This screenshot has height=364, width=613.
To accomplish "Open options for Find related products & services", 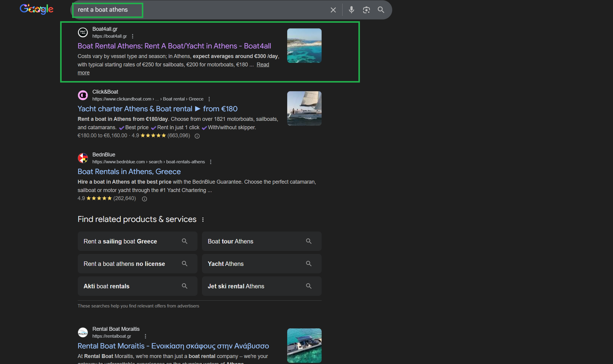I will (x=203, y=219).
